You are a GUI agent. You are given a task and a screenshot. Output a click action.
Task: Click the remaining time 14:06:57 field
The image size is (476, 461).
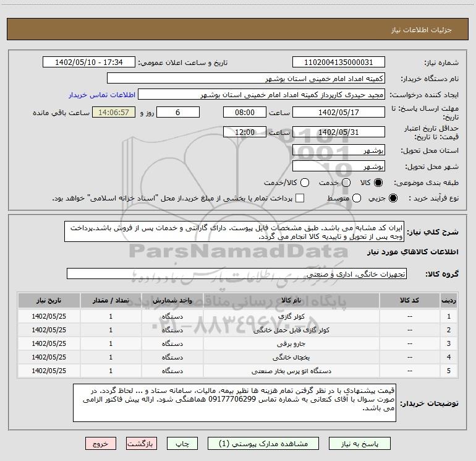(x=114, y=112)
